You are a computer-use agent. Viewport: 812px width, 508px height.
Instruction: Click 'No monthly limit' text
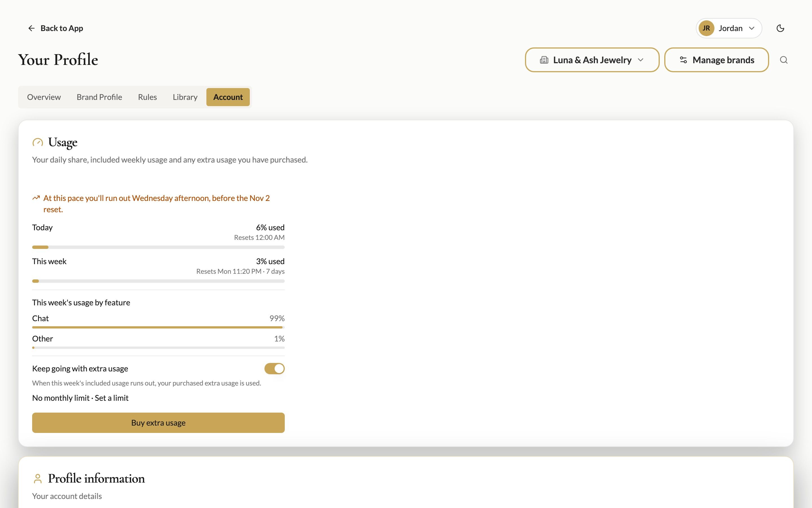(x=61, y=398)
